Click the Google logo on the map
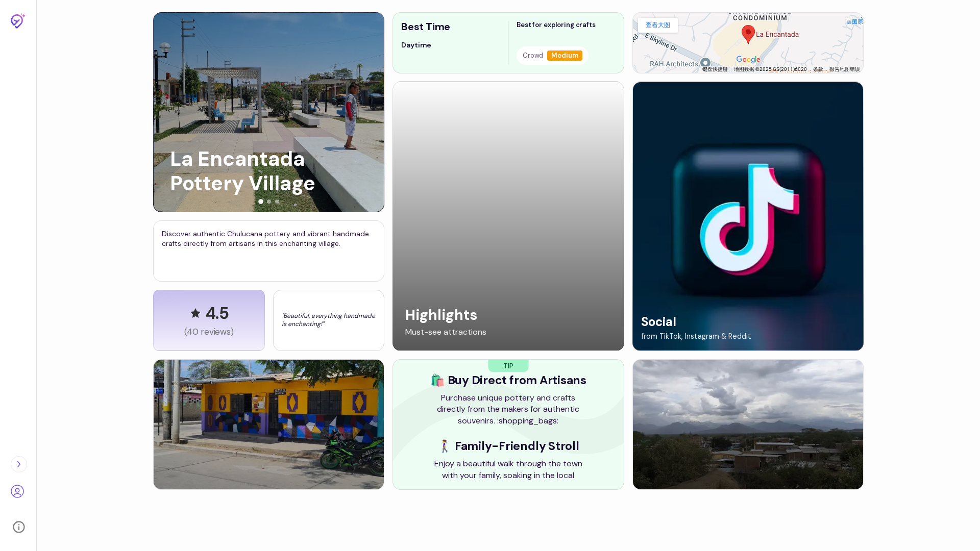The image size is (980, 551). 748,60
